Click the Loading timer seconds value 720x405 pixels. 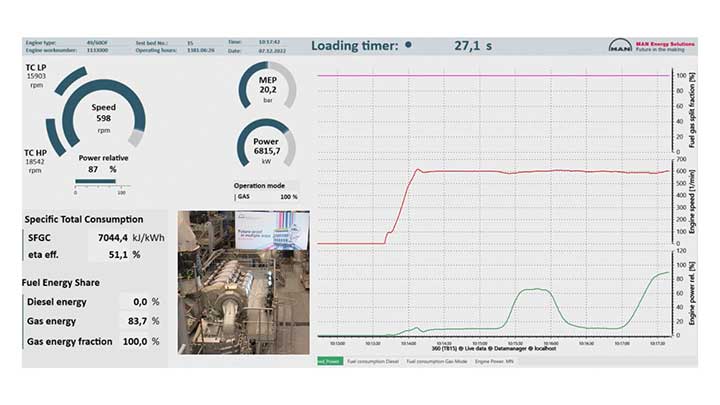(x=473, y=45)
